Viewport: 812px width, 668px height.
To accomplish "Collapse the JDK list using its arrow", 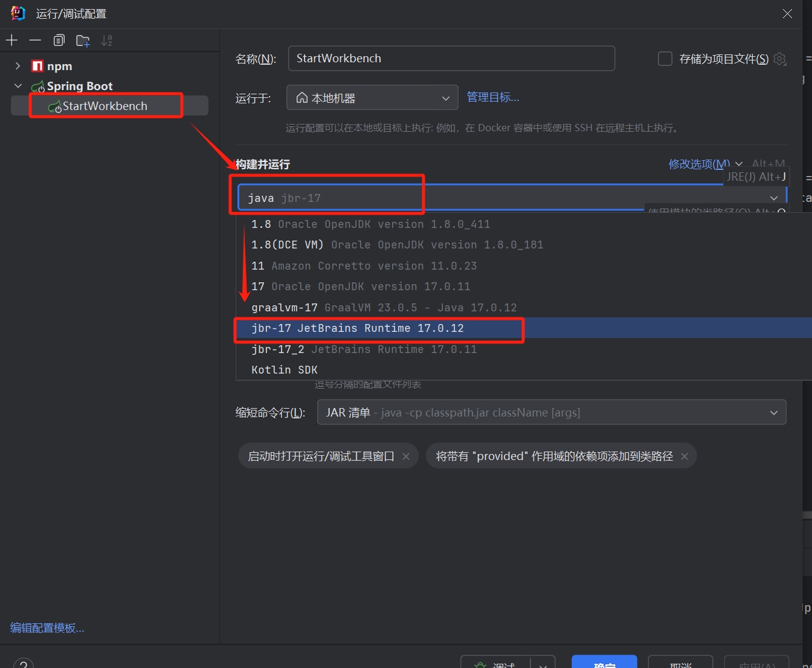I will point(774,198).
